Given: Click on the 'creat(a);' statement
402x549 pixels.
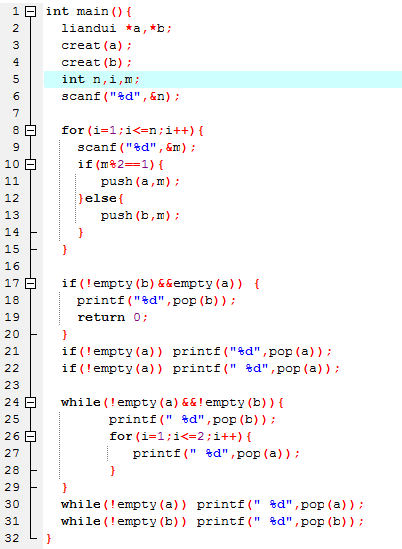Looking at the screenshot, I should coord(96,46).
